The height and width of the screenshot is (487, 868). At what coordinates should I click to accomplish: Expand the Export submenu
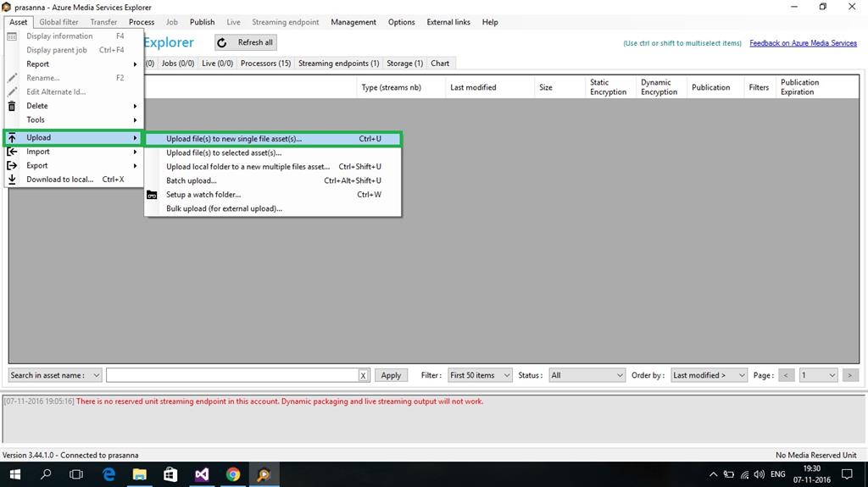[x=74, y=165]
